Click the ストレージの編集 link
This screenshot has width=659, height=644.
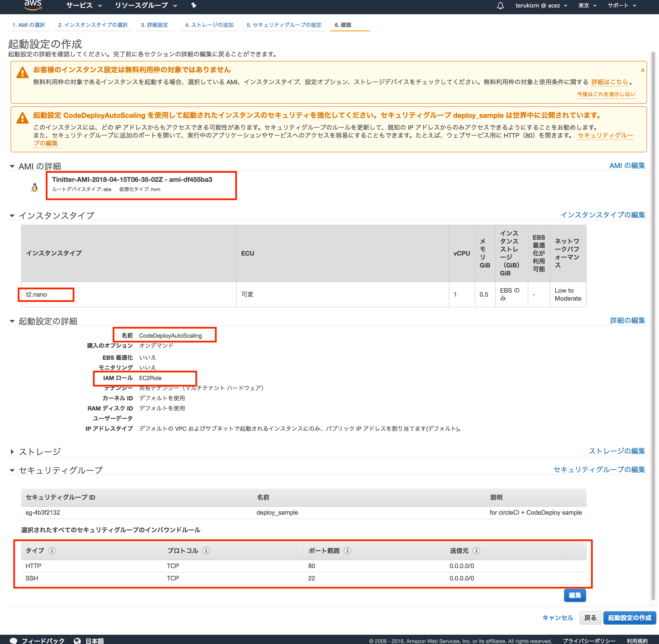click(617, 451)
